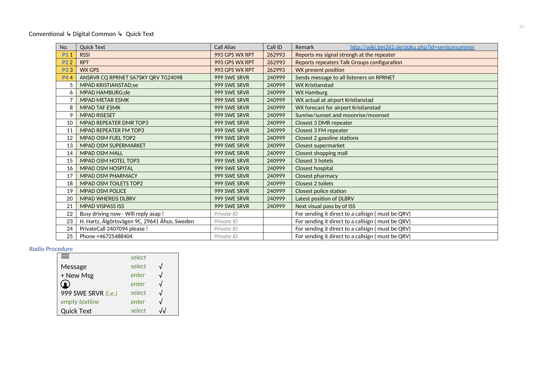Click the page number 49
The width and height of the screenshot is (555, 392).
pos(521,27)
